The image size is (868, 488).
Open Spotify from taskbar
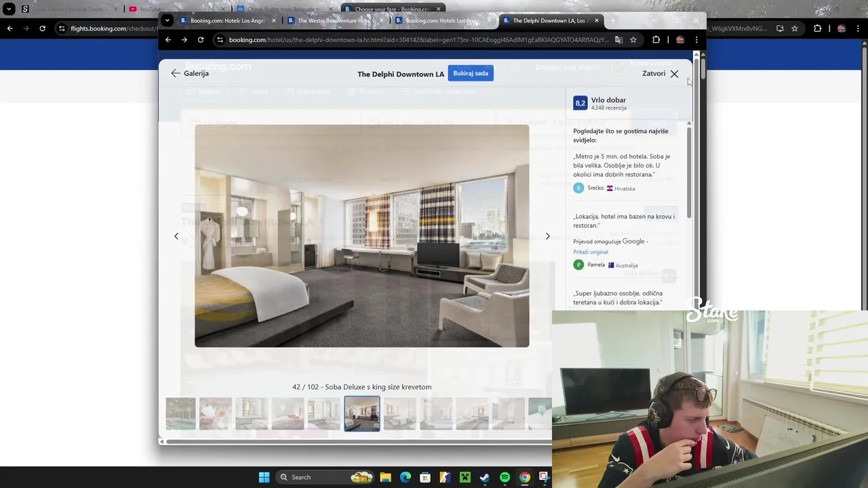point(505,477)
